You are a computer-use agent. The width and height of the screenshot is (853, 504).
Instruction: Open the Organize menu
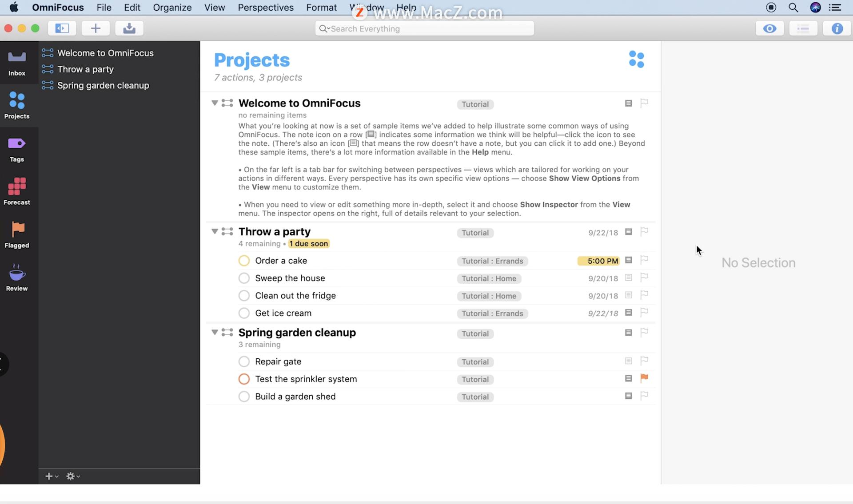click(172, 8)
